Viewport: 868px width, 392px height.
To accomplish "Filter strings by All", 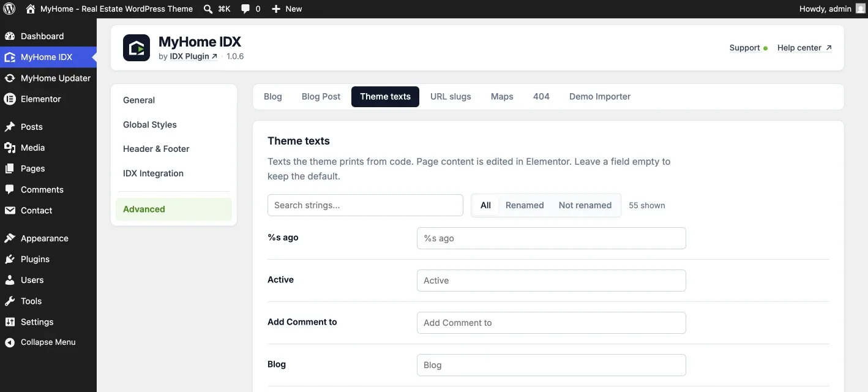I will pos(485,205).
